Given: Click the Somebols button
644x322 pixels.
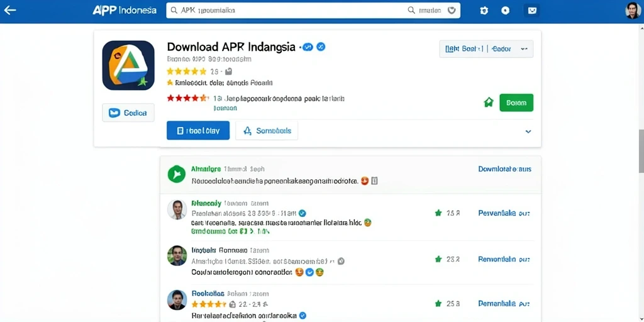Looking at the screenshot, I should coord(267,131).
